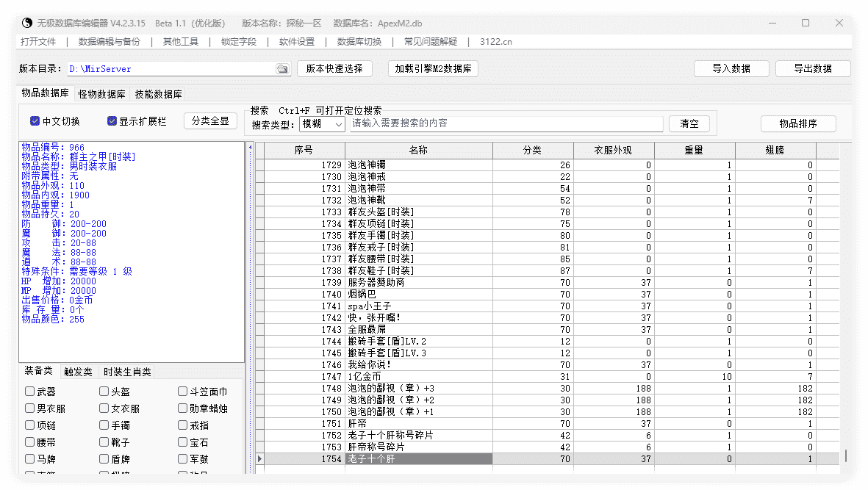
Task: Enable the 马牌 checkbox
Action: coord(30,459)
